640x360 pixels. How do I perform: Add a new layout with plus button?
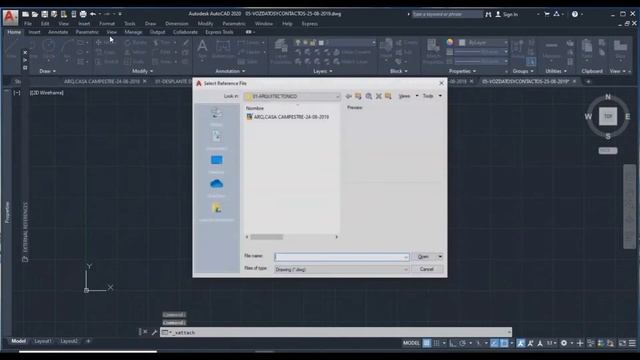88,341
